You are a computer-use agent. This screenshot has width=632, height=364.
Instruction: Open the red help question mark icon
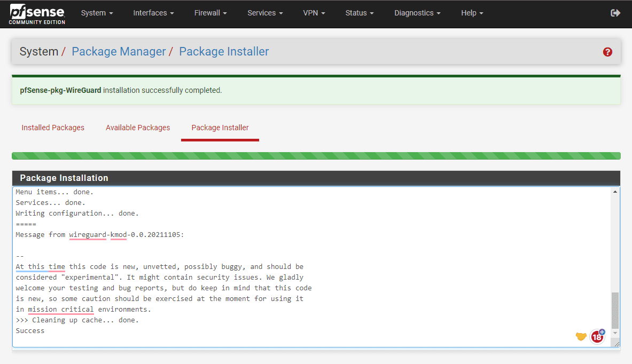(607, 52)
